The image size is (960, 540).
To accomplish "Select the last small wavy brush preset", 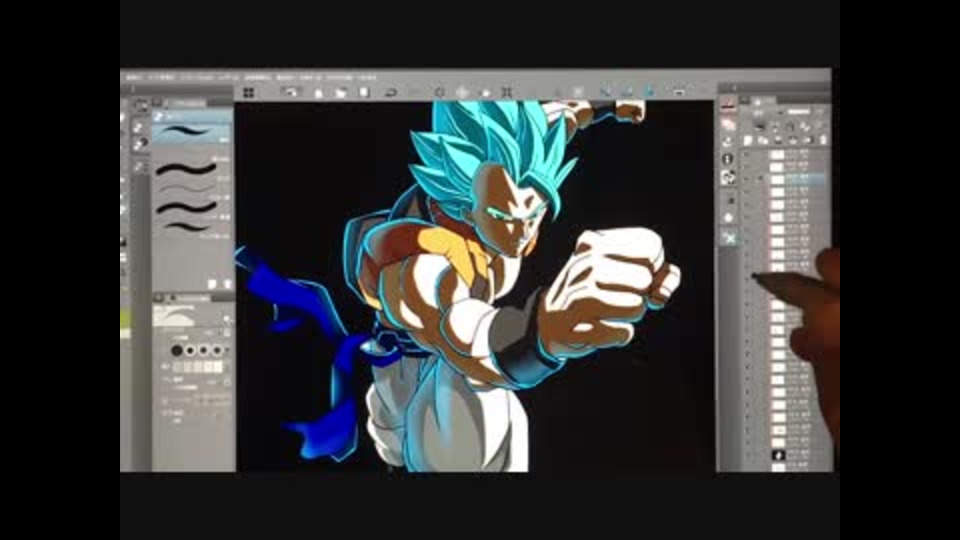I will [186, 227].
